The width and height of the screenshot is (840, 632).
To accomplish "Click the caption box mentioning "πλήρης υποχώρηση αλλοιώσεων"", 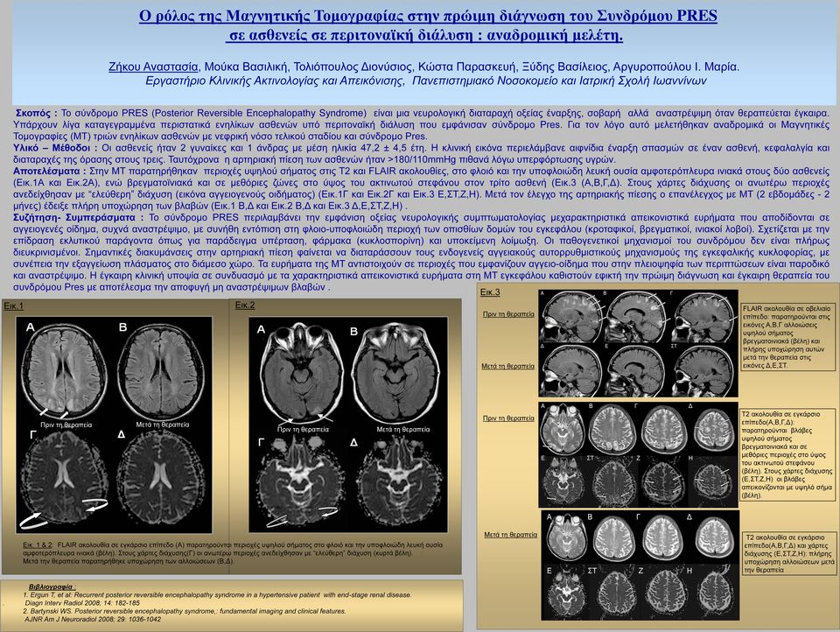I will pyautogui.click(x=789, y=553).
